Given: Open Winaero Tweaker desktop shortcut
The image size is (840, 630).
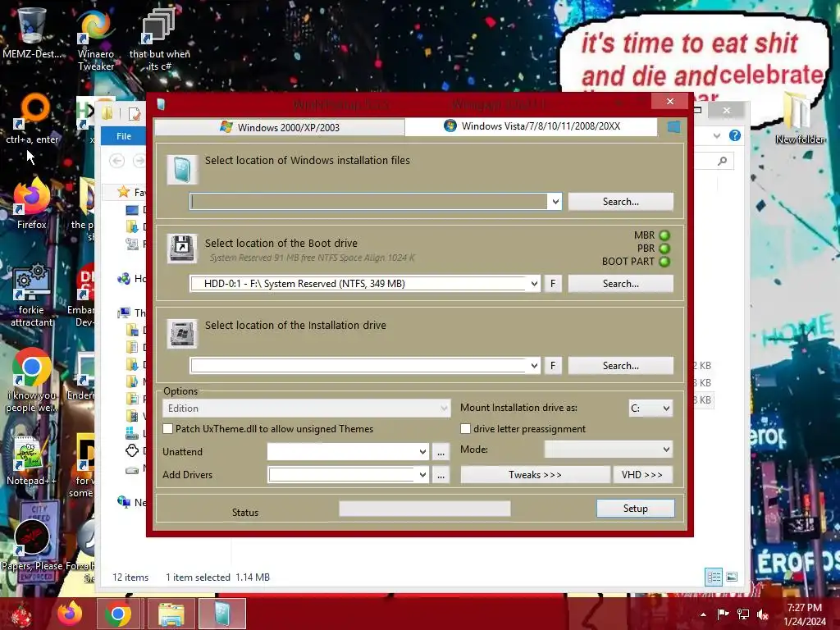Looking at the screenshot, I should point(96,40).
